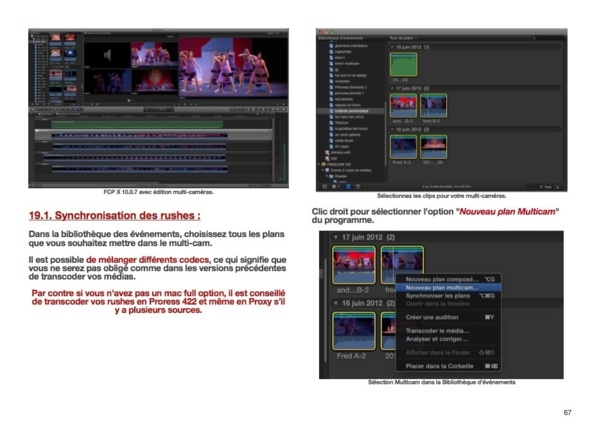Click large 'Fred A-2' clip thumbnail
This screenshot has width=599, height=435.
click(x=354, y=331)
